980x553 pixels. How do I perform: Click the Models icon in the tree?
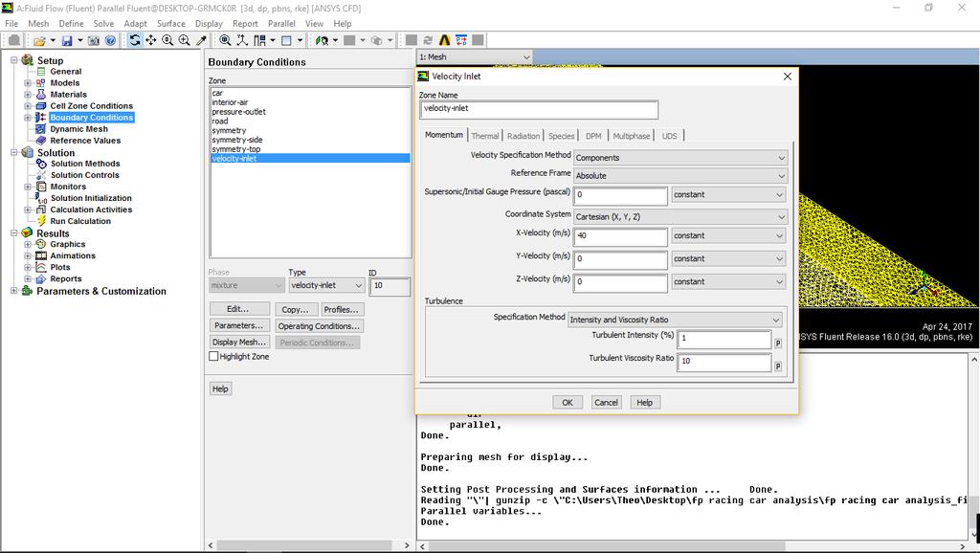click(x=41, y=83)
